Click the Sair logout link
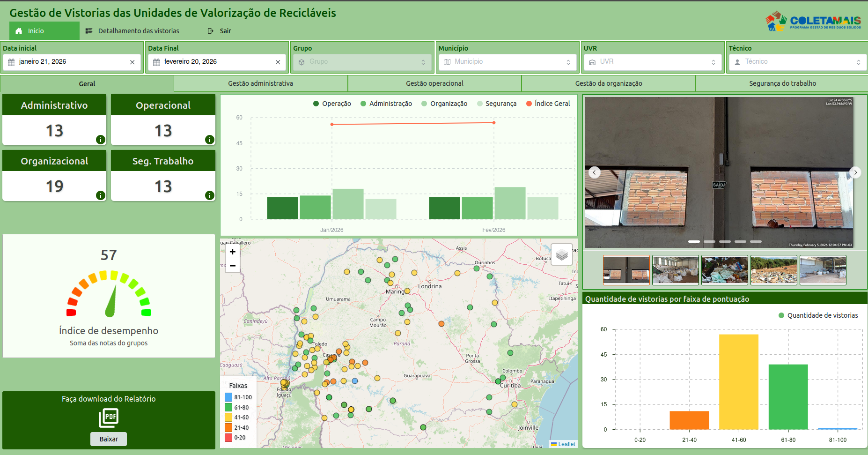The width and height of the screenshot is (868, 455). coord(220,31)
